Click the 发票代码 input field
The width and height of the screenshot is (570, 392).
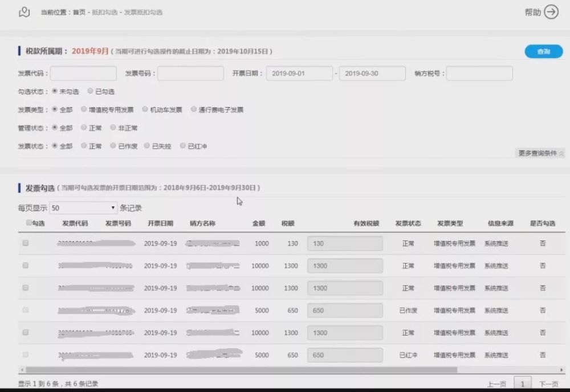pos(83,73)
